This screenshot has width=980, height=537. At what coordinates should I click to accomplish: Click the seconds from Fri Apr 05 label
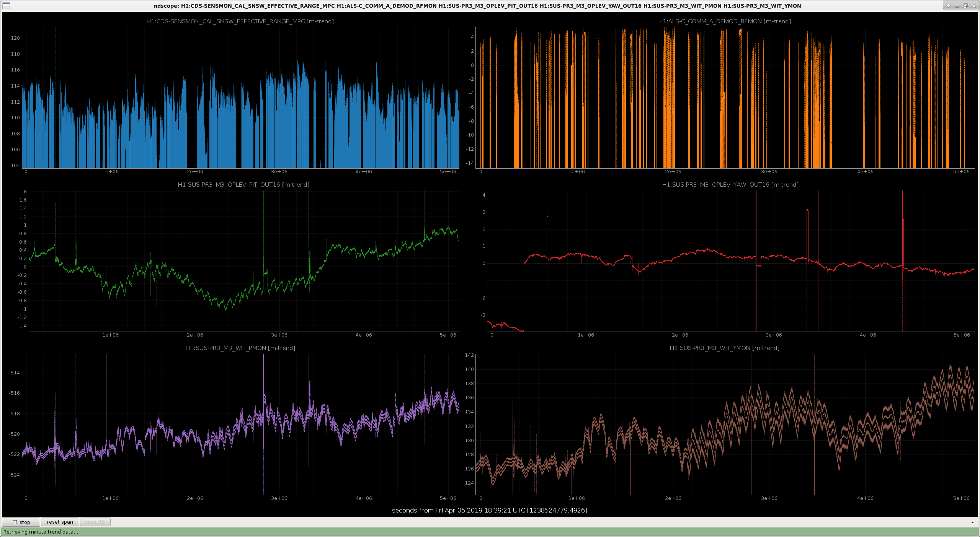490,510
